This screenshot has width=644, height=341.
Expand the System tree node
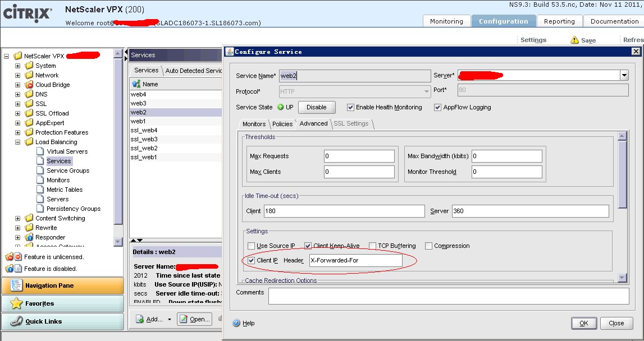pyautogui.click(x=17, y=66)
